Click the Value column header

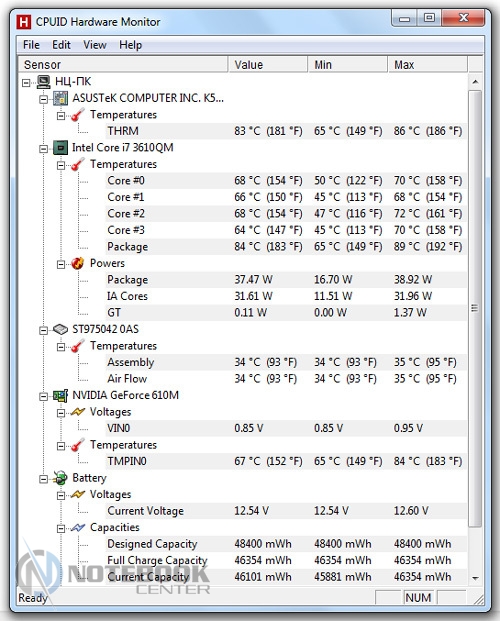(268, 65)
